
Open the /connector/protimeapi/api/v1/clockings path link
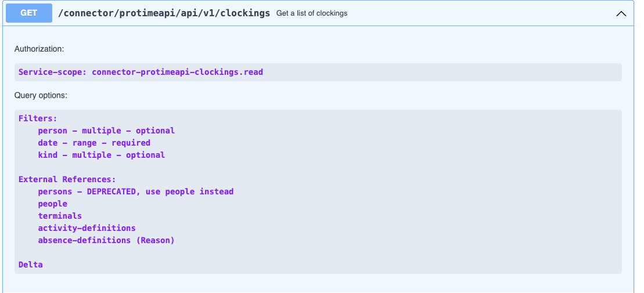(x=164, y=13)
